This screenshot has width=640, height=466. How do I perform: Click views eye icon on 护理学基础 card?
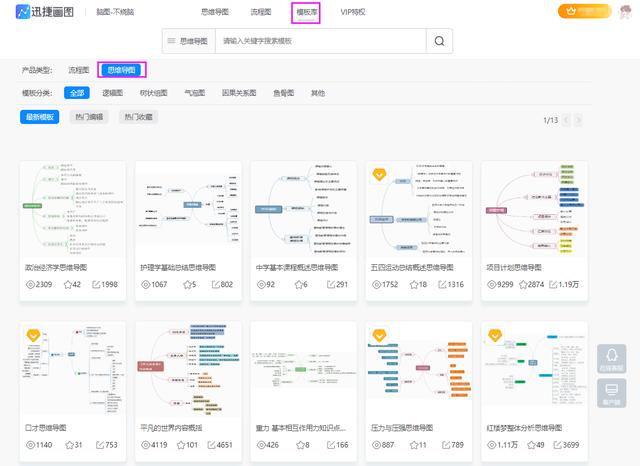[x=145, y=284]
